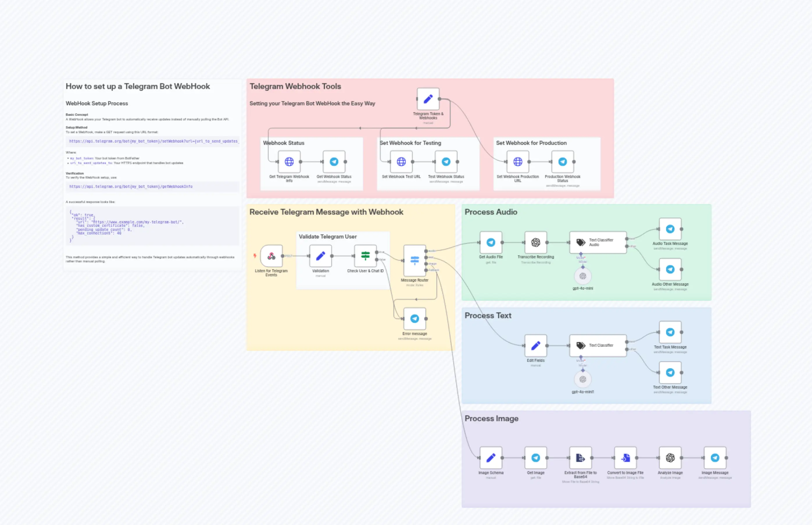
Task: Click the Process Image sticky note title
Action: [x=491, y=418]
